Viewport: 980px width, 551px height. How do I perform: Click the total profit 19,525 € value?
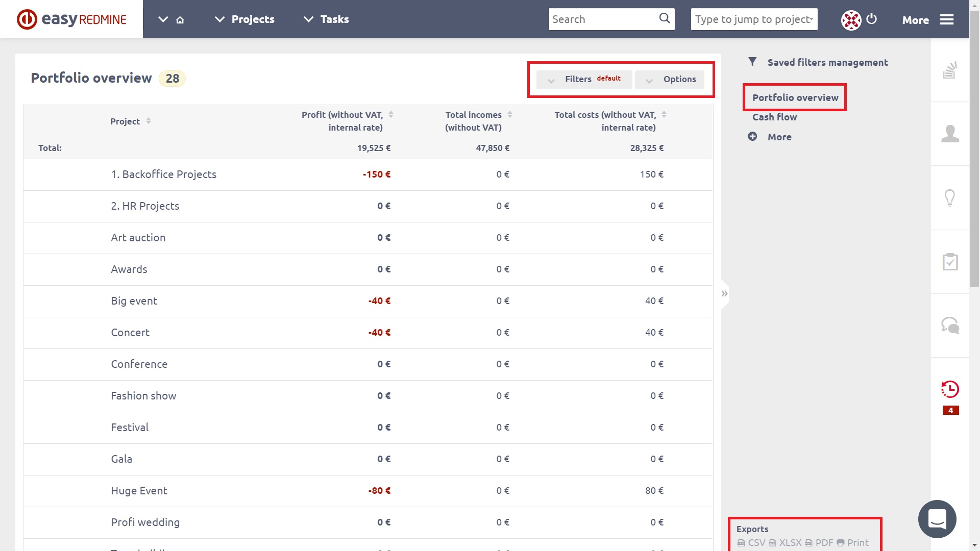click(374, 148)
